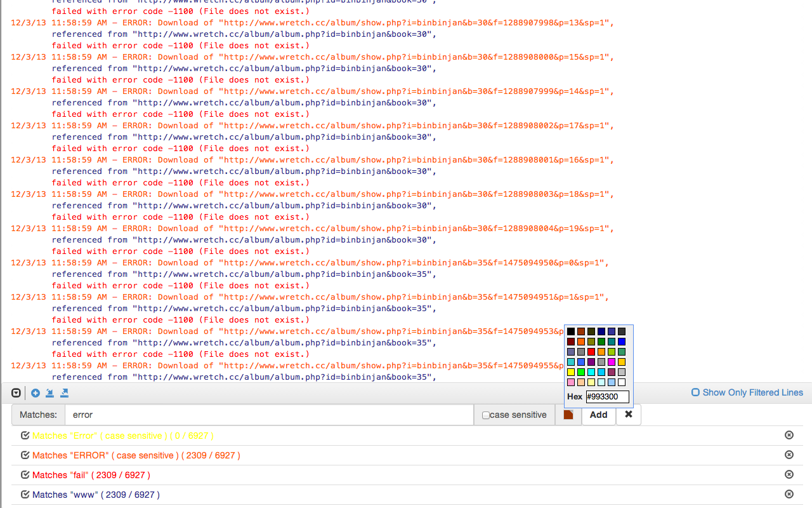The width and height of the screenshot is (812, 508).
Task: Pick the brown #993300 swatch
Action: (581, 331)
